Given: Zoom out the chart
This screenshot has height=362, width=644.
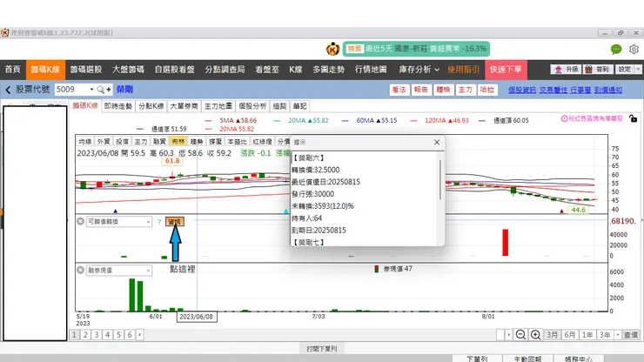Looking at the screenshot, I should pyautogui.click(x=520, y=334).
